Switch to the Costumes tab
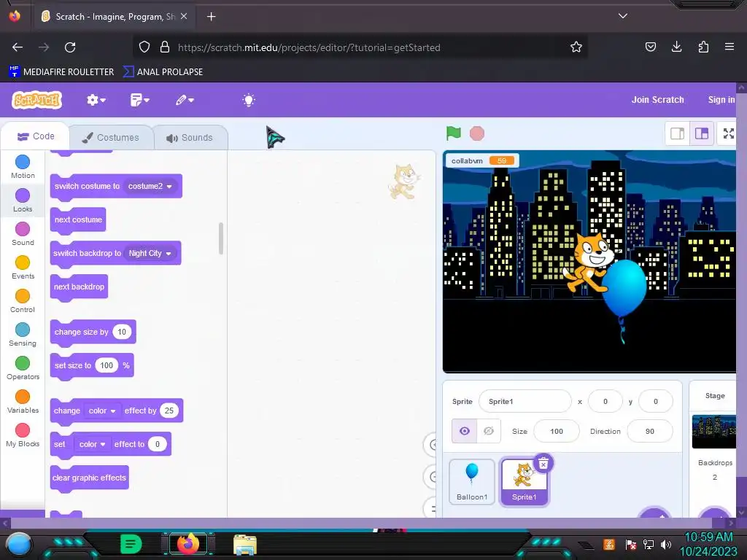The height and width of the screenshot is (560, 747). point(111,138)
